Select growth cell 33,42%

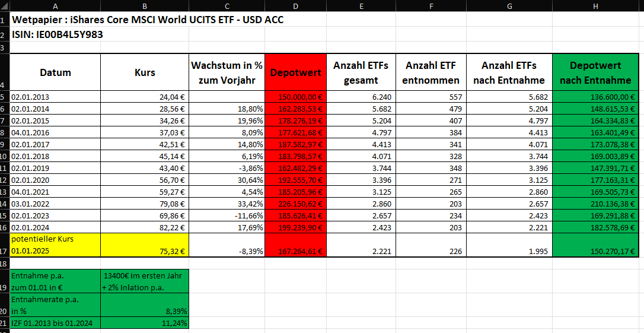point(227,204)
